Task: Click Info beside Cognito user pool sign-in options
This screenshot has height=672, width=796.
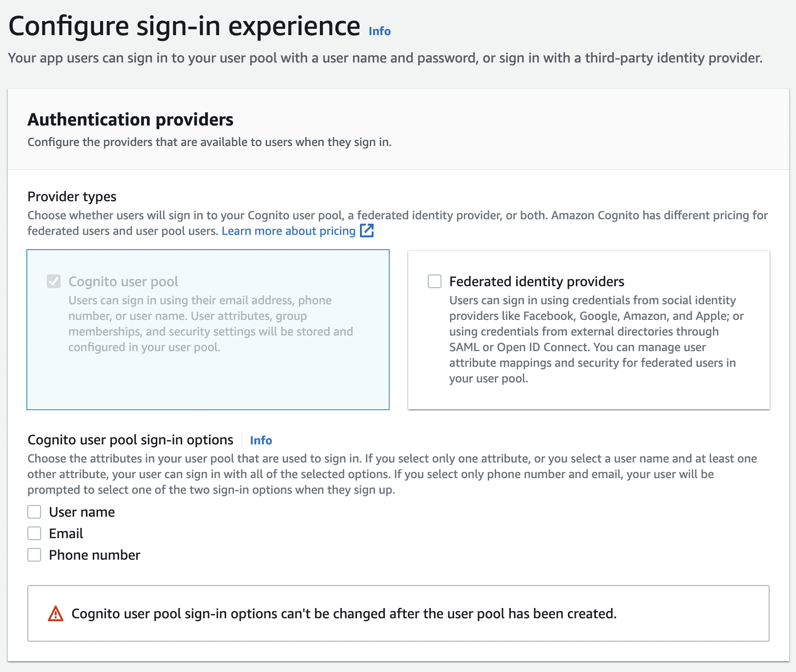Action: (261, 440)
